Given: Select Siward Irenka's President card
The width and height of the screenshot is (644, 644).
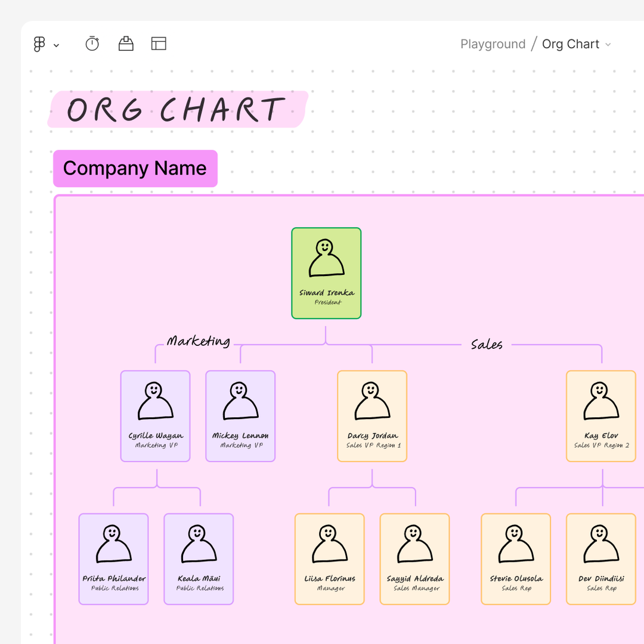Looking at the screenshot, I should click(326, 273).
